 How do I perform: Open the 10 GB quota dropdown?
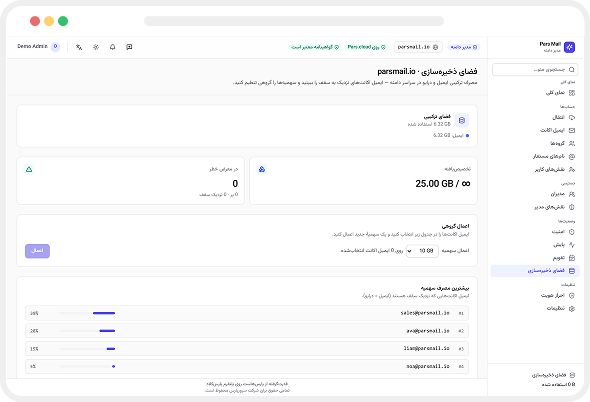(422, 251)
